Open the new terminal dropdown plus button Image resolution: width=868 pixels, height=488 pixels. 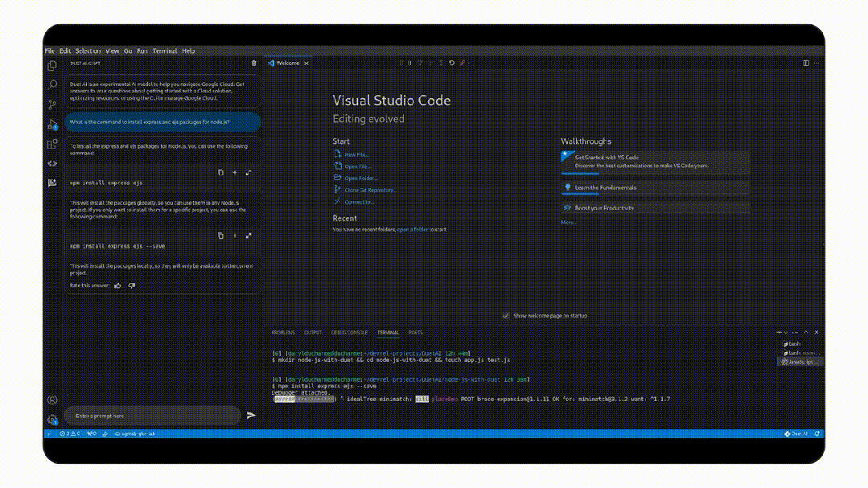pyautogui.click(x=780, y=332)
